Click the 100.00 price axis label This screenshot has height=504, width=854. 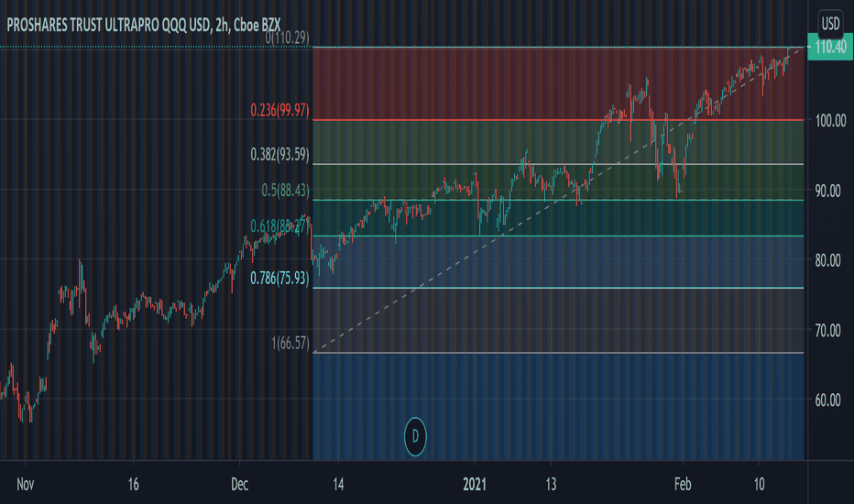click(830, 120)
